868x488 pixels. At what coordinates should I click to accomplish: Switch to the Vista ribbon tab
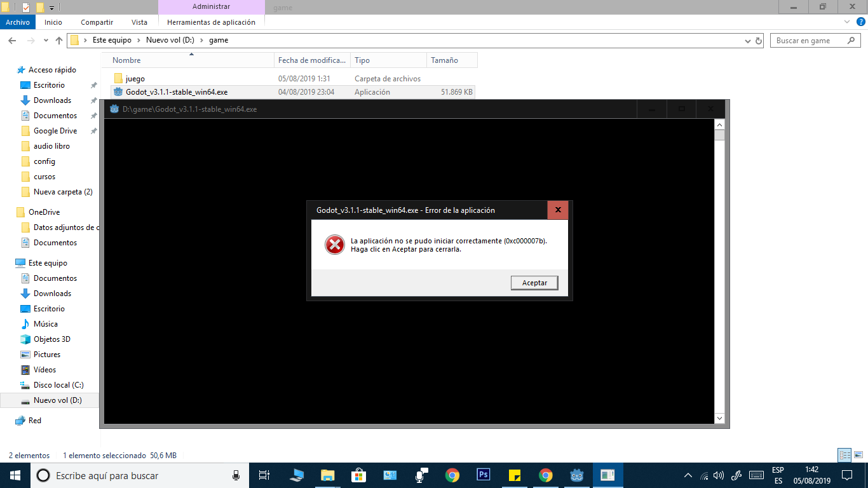tap(139, 22)
